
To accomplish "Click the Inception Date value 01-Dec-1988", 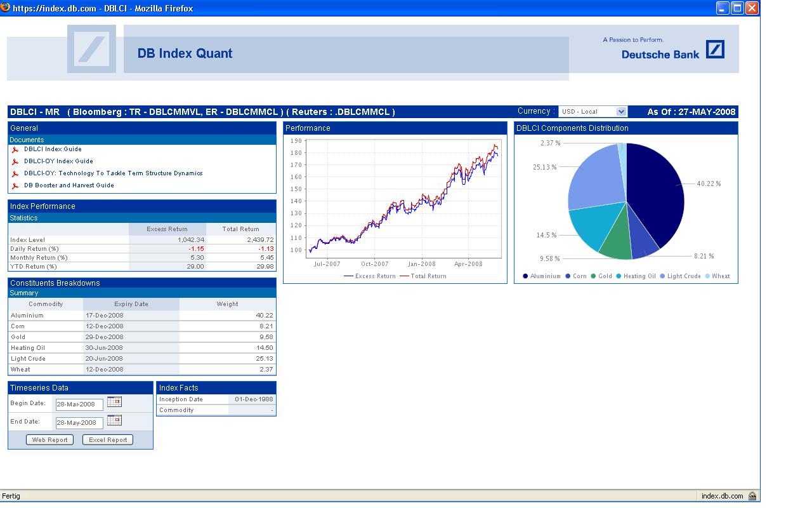I will (254, 399).
